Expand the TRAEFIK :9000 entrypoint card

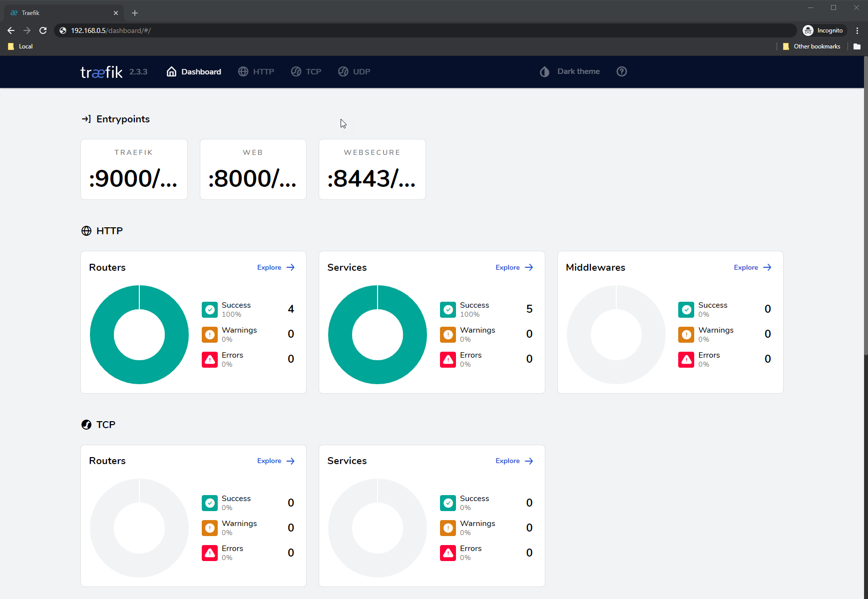tap(134, 169)
